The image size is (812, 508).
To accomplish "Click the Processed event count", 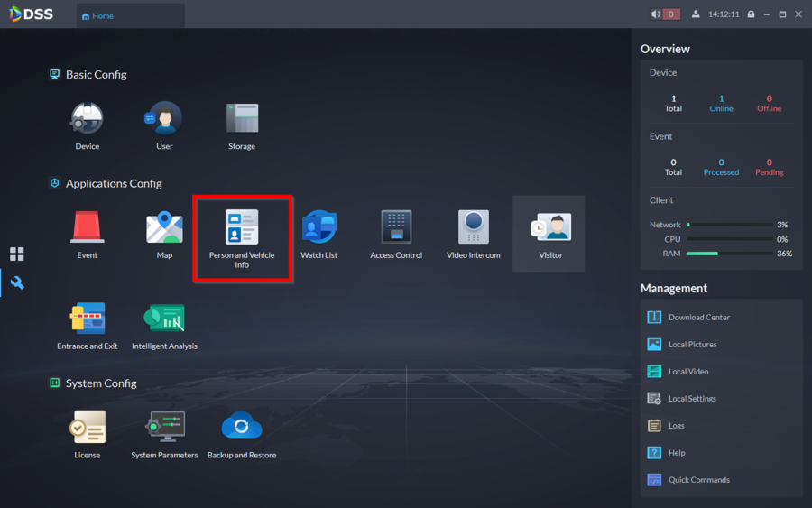I will (721, 167).
